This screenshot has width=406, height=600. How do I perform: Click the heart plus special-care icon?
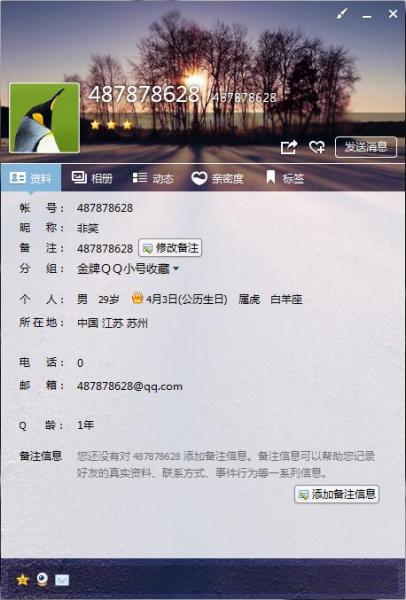317,147
